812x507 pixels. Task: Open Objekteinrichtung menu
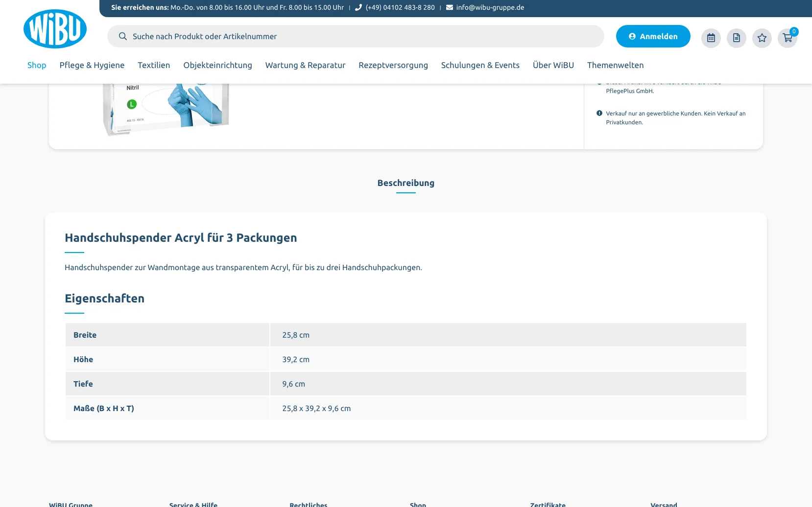coord(218,65)
